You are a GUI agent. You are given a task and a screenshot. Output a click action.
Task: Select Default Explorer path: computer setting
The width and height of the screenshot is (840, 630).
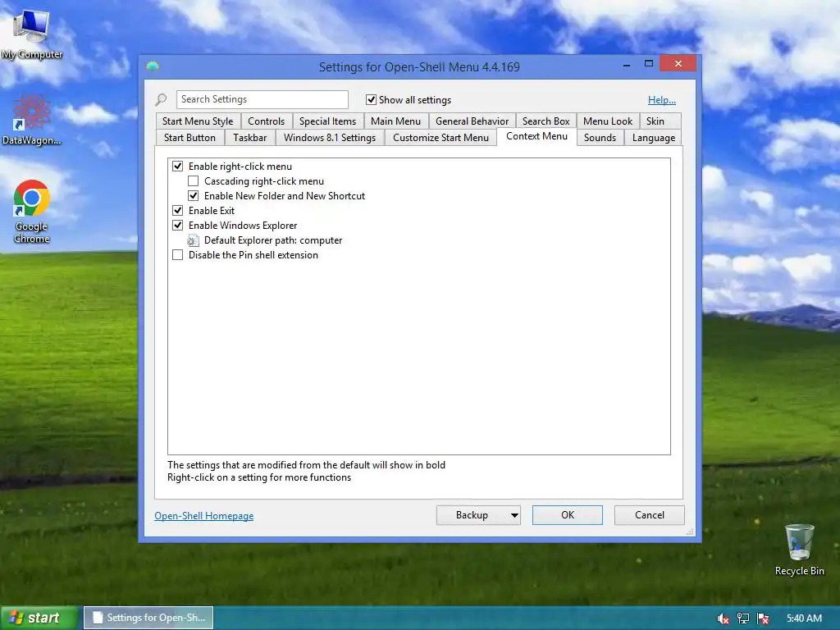tap(272, 240)
